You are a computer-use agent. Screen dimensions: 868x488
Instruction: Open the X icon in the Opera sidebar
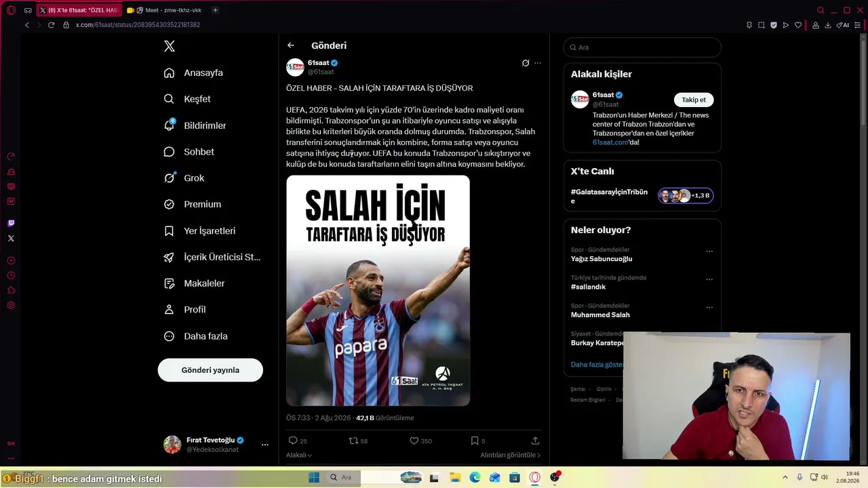(11, 238)
